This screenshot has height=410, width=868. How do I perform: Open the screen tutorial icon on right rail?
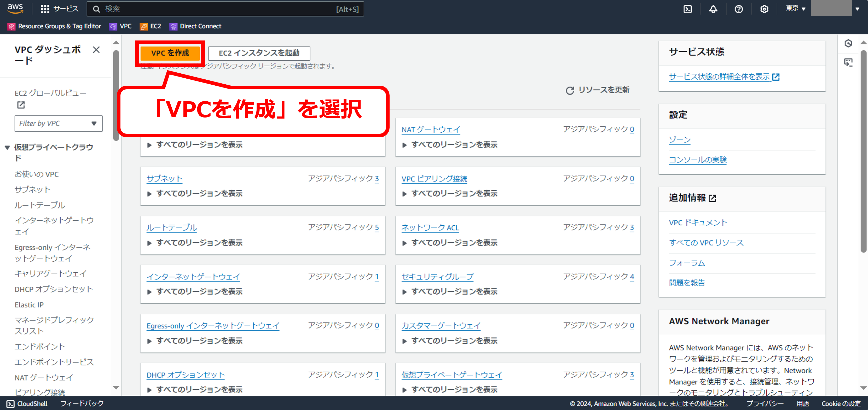848,62
